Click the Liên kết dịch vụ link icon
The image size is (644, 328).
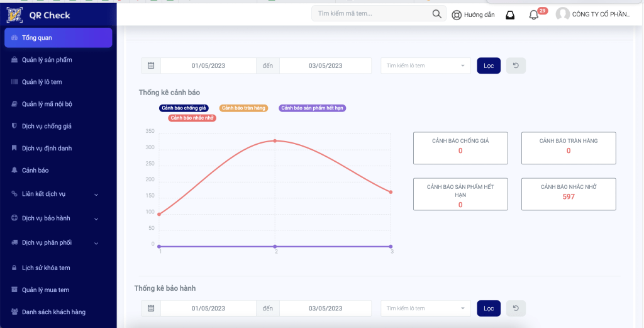14,194
